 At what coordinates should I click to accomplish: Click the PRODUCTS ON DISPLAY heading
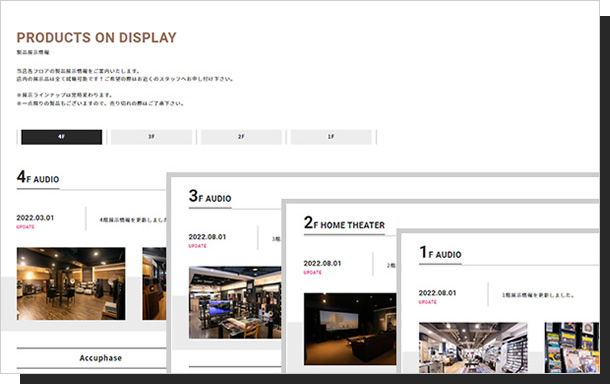click(x=96, y=37)
